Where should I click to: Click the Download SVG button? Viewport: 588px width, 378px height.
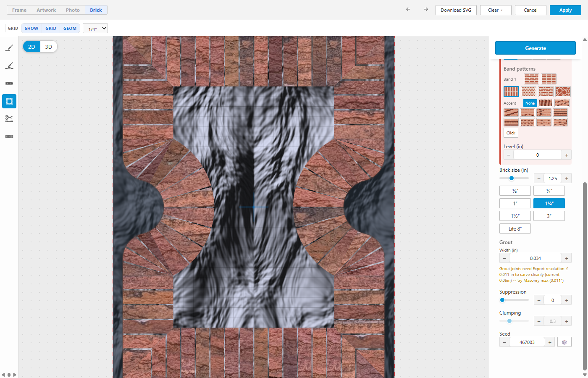pyautogui.click(x=456, y=10)
